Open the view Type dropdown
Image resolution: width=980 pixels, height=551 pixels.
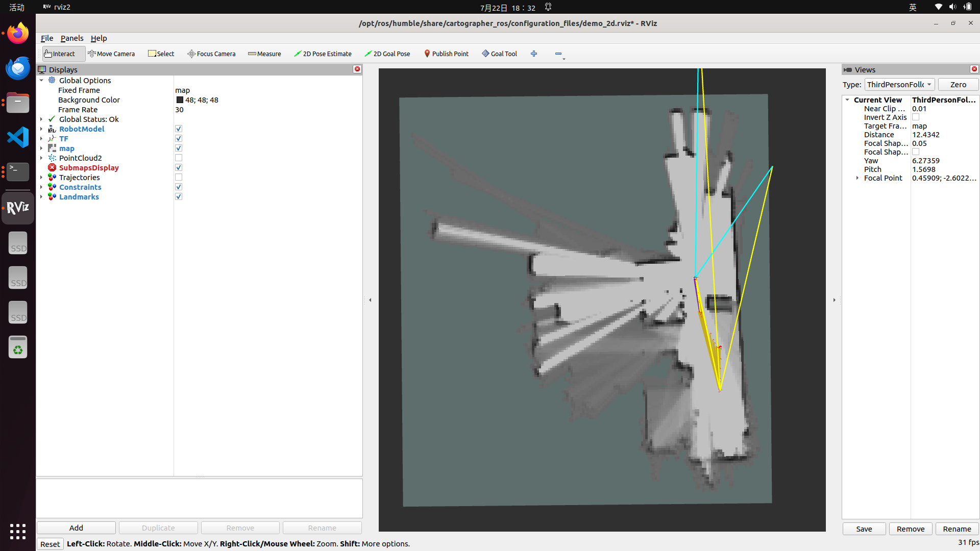tap(899, 85)
